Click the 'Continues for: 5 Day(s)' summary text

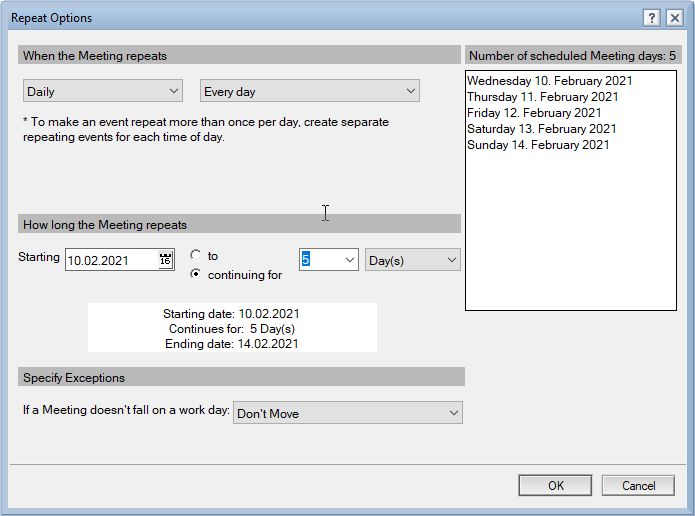tap(232, 328)
